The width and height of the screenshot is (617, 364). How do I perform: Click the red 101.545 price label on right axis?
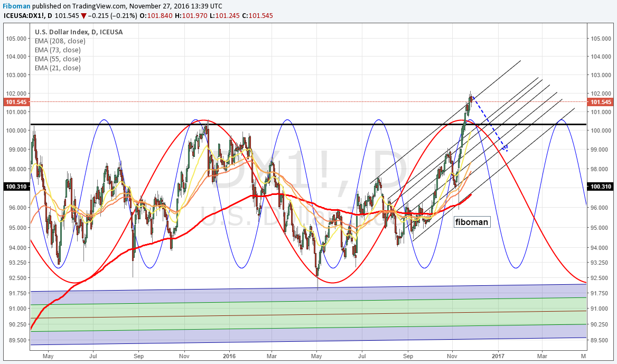[x=602, y=102]
